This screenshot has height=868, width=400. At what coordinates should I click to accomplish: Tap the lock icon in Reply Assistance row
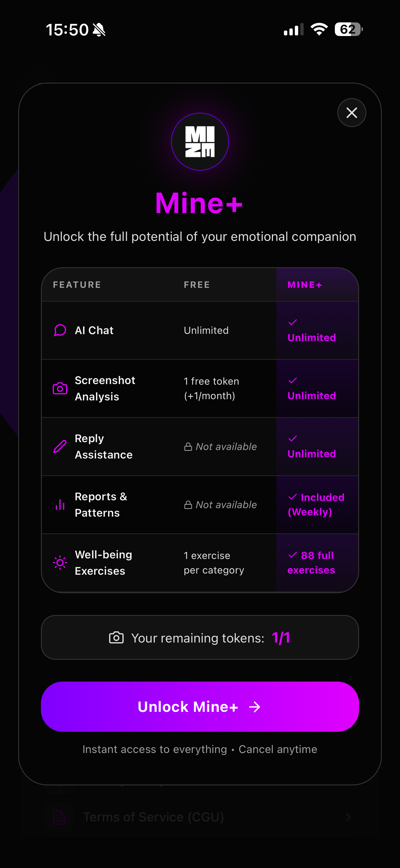tap(188, 447)
